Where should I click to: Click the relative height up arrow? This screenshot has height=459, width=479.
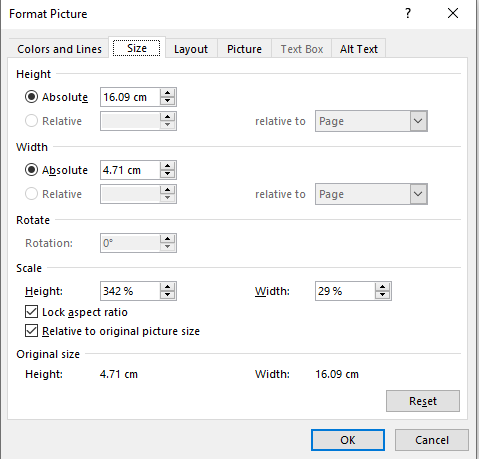(167, 117)
